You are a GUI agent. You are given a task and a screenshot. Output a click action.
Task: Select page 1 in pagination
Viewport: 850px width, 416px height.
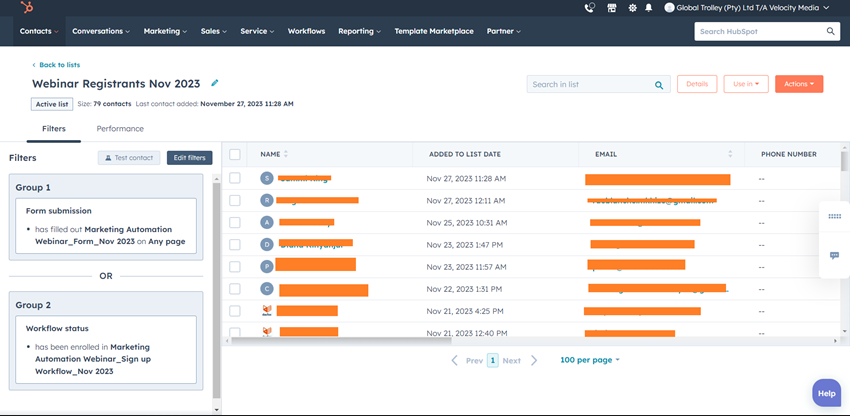coord(492,360)
